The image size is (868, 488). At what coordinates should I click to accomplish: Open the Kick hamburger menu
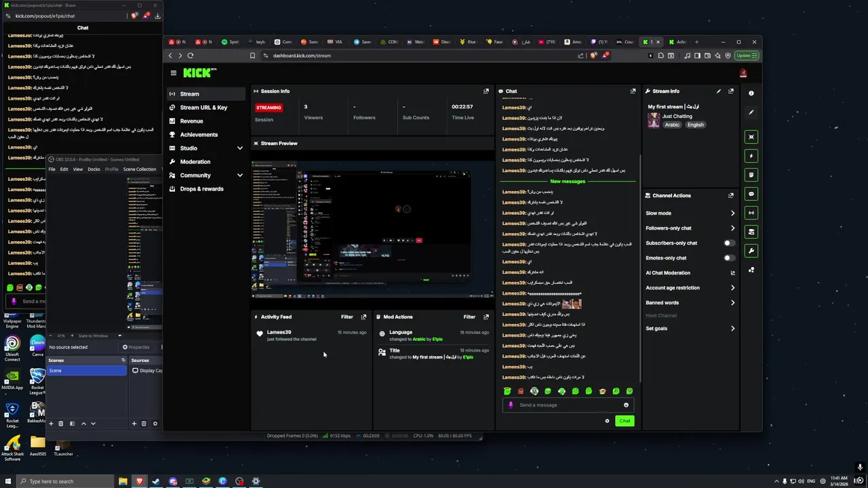(x=174, y=73)
